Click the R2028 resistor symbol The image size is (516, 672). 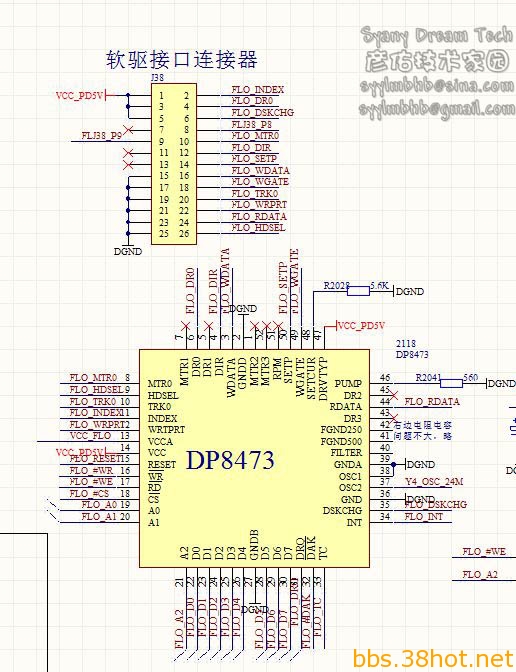click(358, 291)
